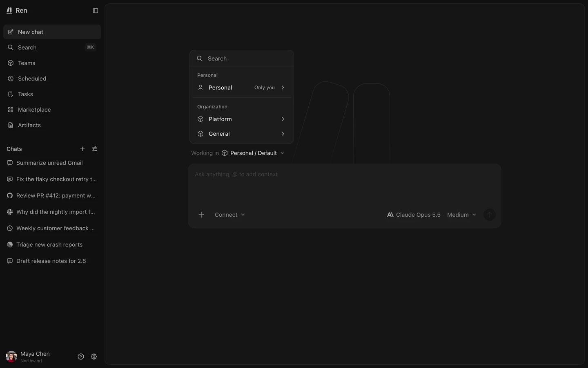Open the chat list filter options icon
This screenshot has width=588, height=368.
tap(95, 149)
